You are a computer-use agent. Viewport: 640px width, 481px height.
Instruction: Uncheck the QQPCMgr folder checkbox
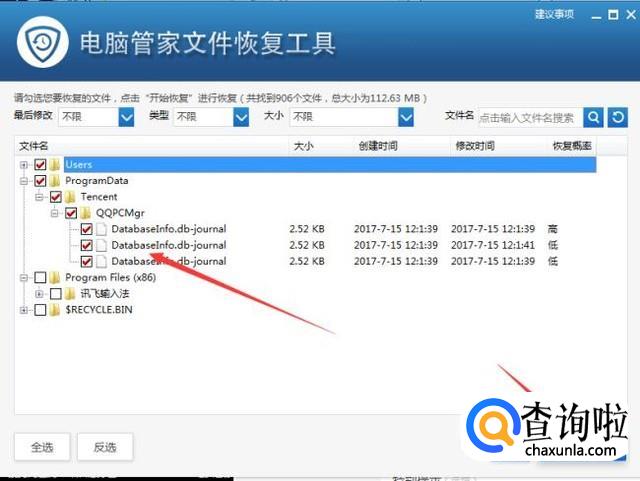point(71,213)
